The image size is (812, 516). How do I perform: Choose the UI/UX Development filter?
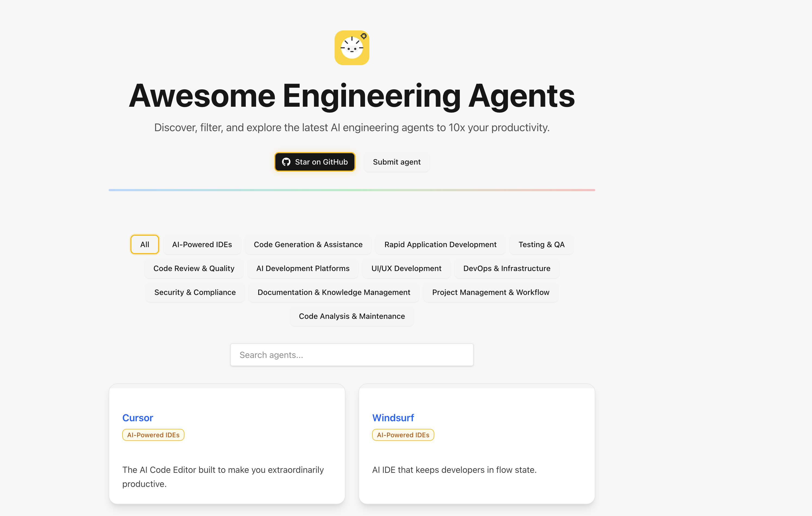click(406, 268)
